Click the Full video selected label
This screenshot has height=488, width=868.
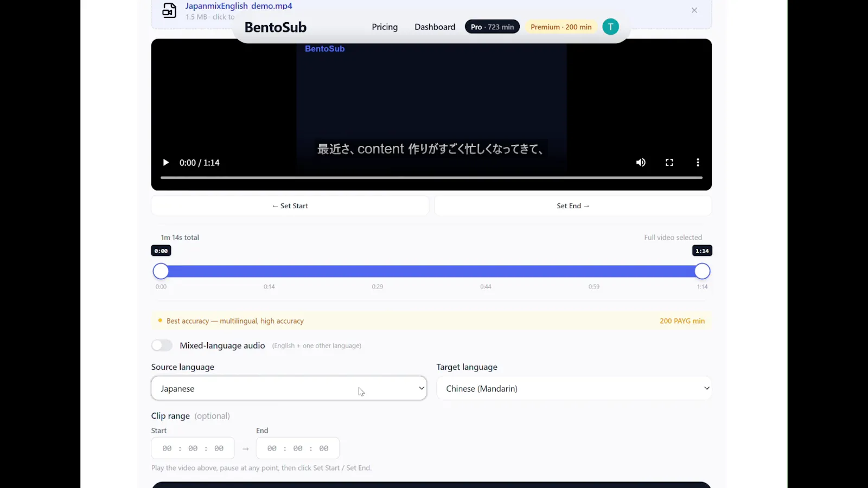point(673,237)
